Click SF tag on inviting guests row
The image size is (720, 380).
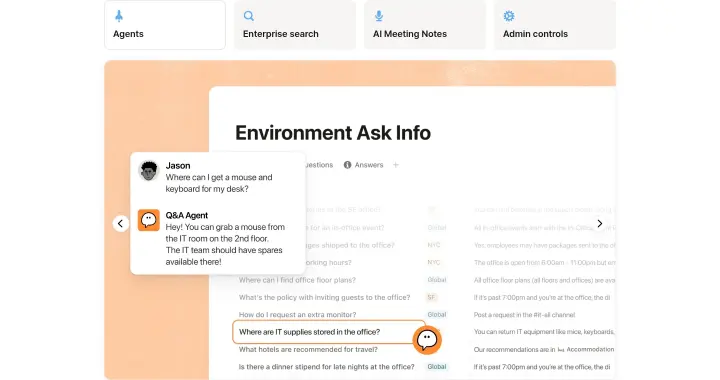(431, 297)
